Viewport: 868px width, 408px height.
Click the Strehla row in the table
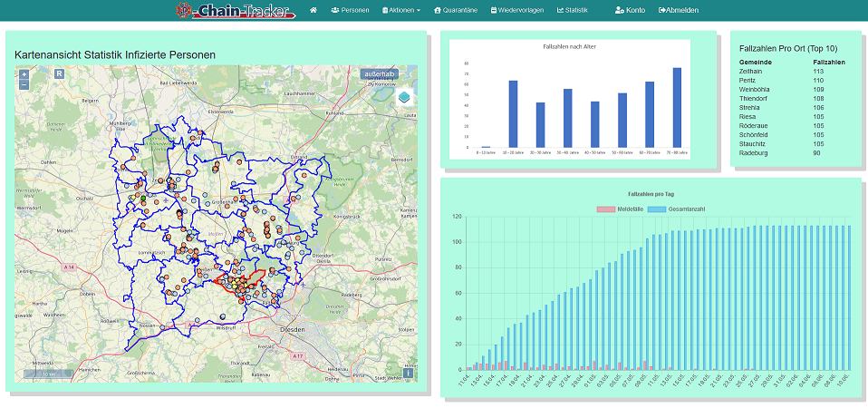pyautogui.click(x=792, y=107)
